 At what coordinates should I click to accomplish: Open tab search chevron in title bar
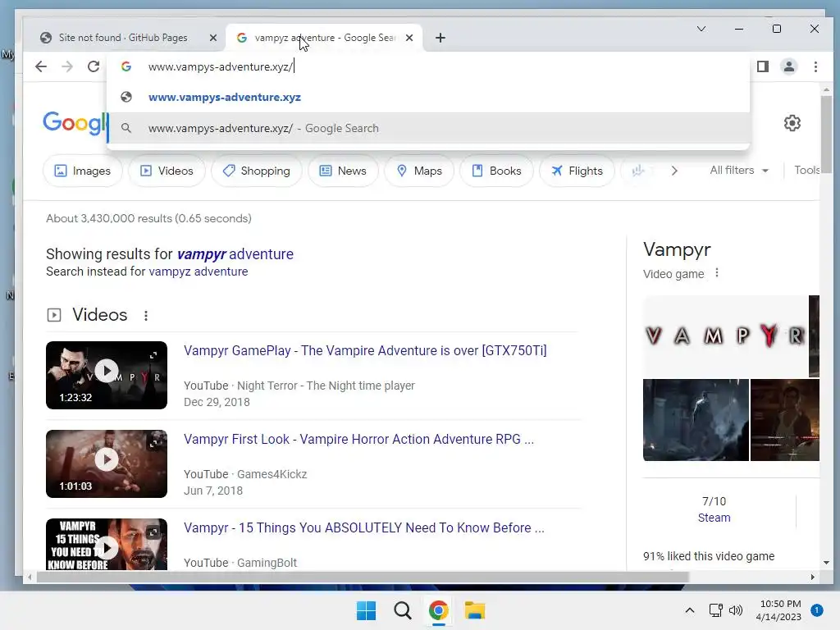(x=701, y=29)
